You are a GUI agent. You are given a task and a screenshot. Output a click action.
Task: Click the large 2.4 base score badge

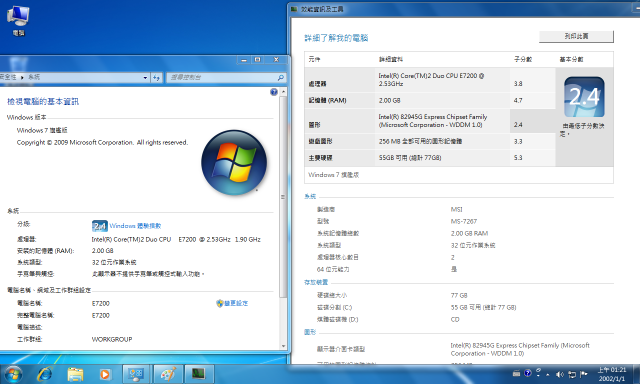pyautogui.click(x=584, y=97)
